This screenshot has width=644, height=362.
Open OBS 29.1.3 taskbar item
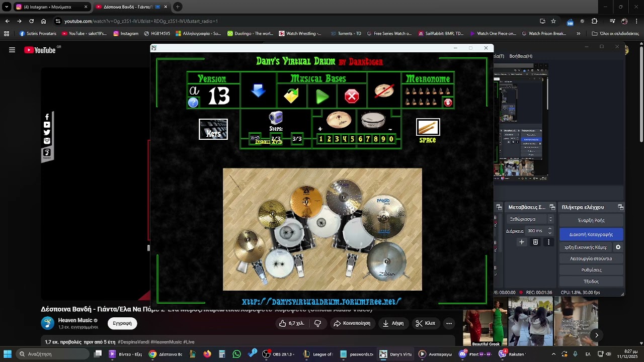278,354
